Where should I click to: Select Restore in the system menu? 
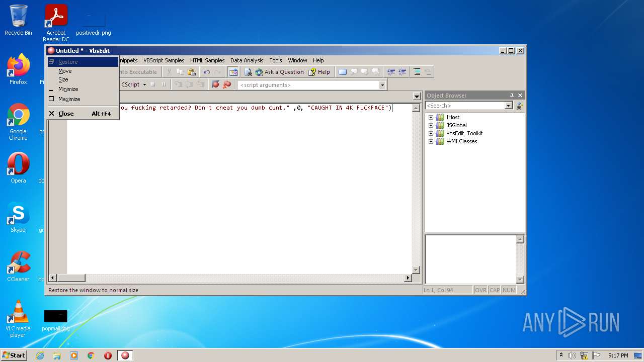tap(83, 62)
